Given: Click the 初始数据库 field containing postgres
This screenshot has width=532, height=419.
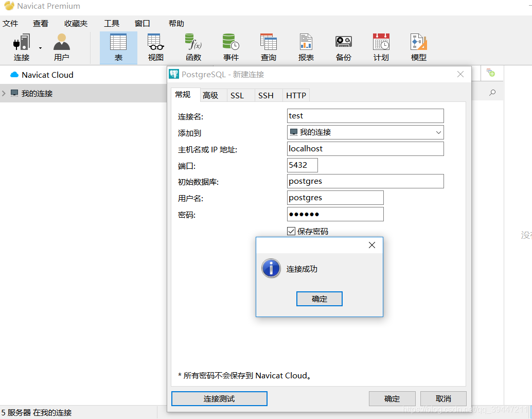Looking at the screenshot, I should pos(365,181).
